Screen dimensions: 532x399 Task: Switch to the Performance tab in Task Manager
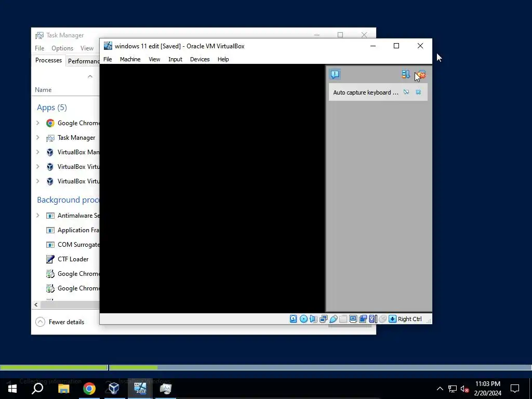84,61
